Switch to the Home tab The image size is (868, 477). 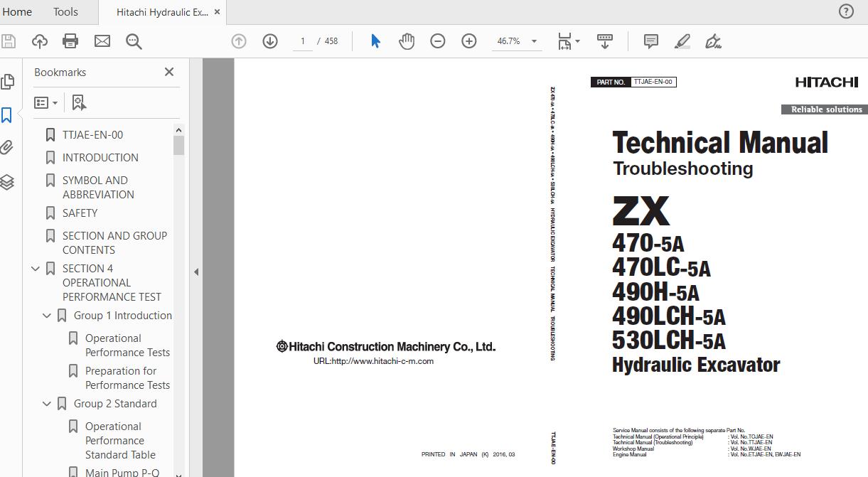pos(17,11)
